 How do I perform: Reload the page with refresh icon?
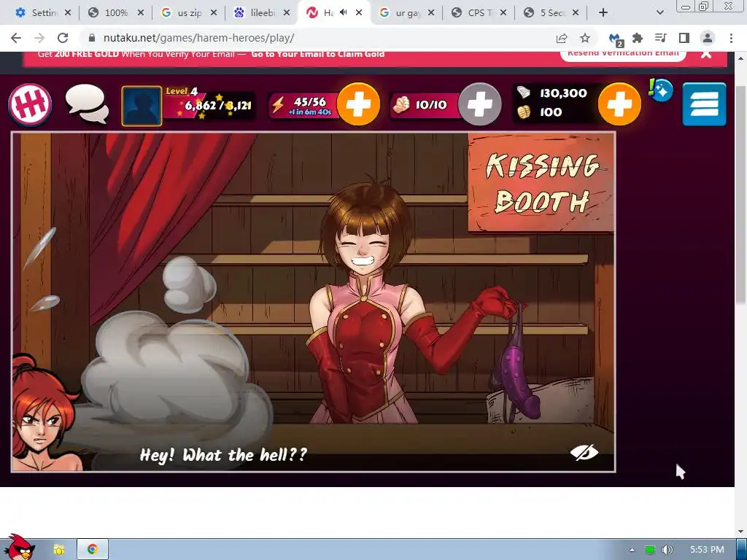63,38
